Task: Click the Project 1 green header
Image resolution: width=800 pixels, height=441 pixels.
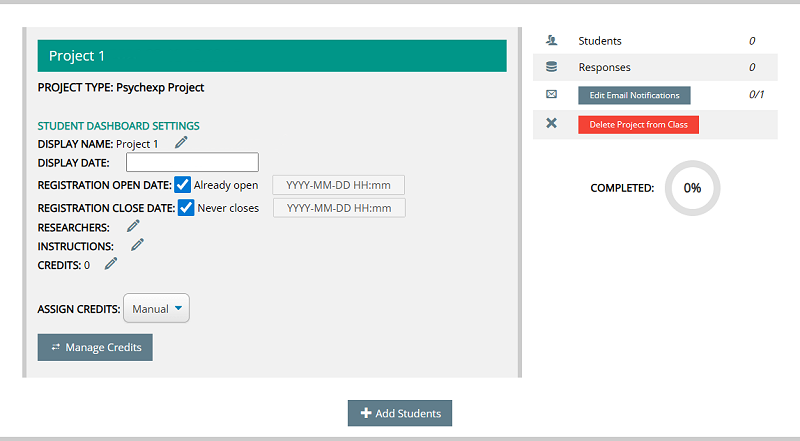Action: pos(271,56)
